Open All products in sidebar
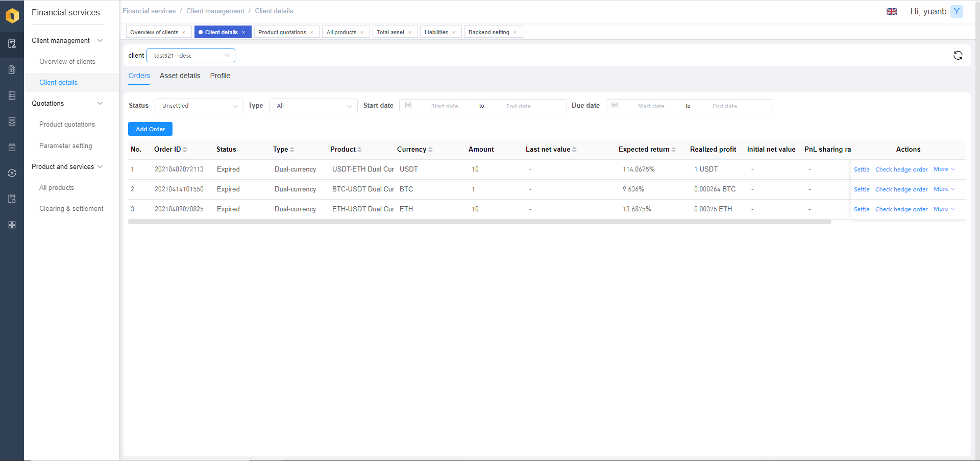980x461 pixels. [57, 187]
